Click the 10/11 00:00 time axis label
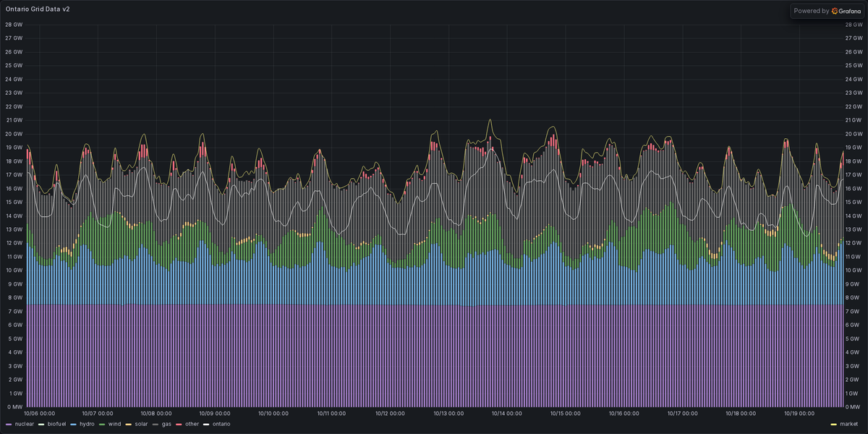868x434 pixels. [x=333, y=414]
